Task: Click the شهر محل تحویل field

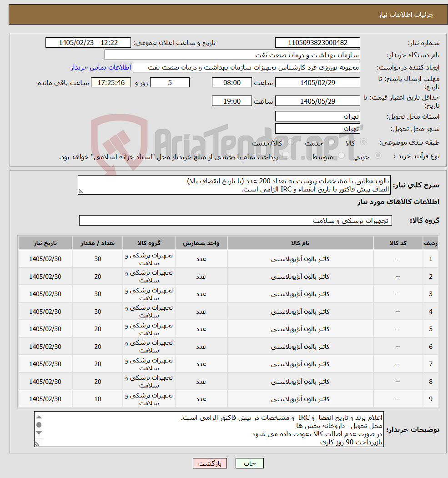Action: [x=317, y=129]
